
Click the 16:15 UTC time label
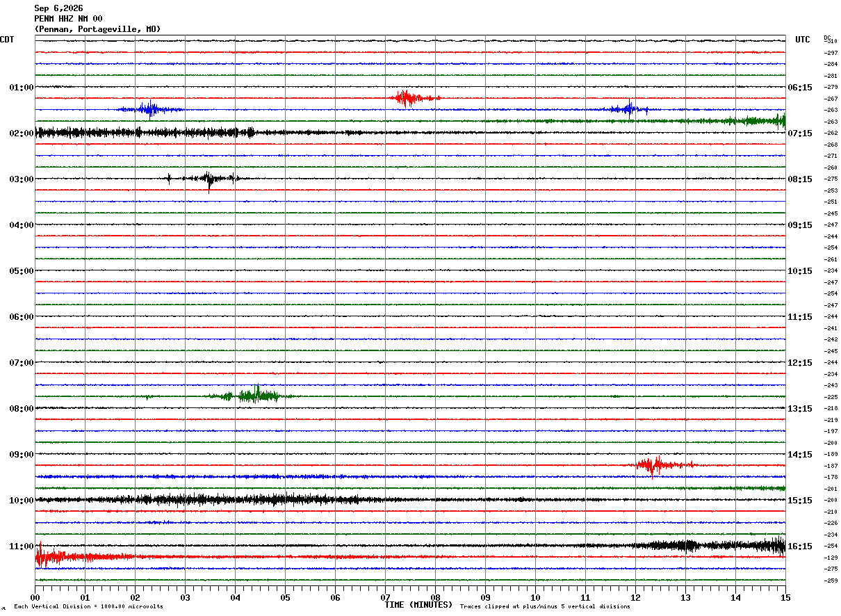[800, 546]
